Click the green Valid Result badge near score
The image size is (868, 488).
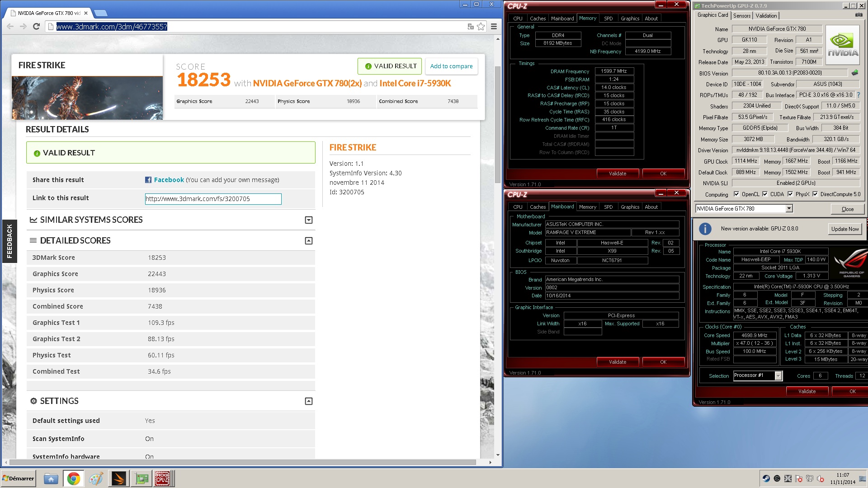click(390, 66)
